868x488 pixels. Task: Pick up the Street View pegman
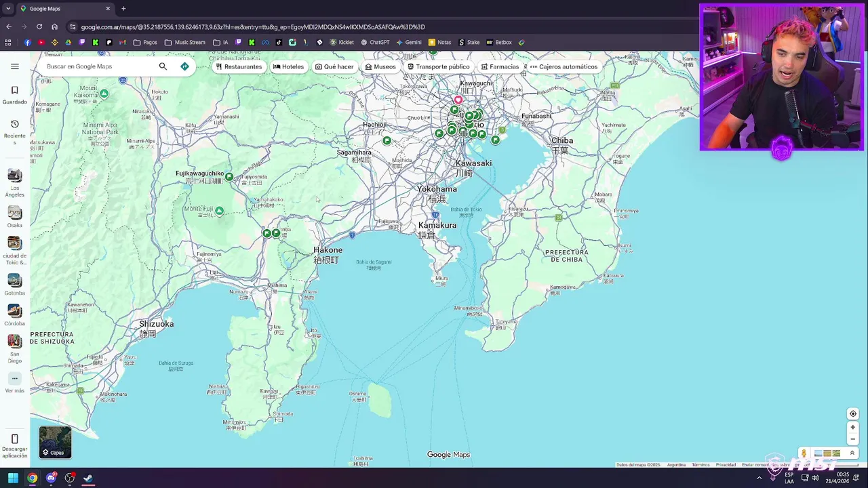click(804, 453)
